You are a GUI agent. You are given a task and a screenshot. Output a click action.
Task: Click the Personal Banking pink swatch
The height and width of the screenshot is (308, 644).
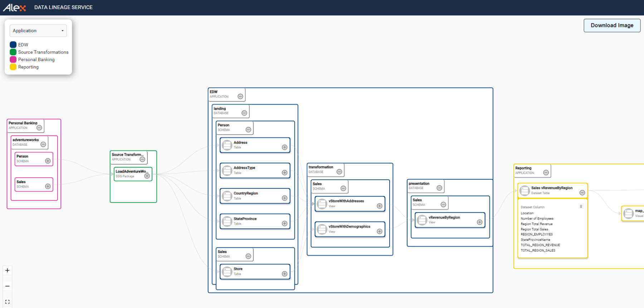[13, 59]
